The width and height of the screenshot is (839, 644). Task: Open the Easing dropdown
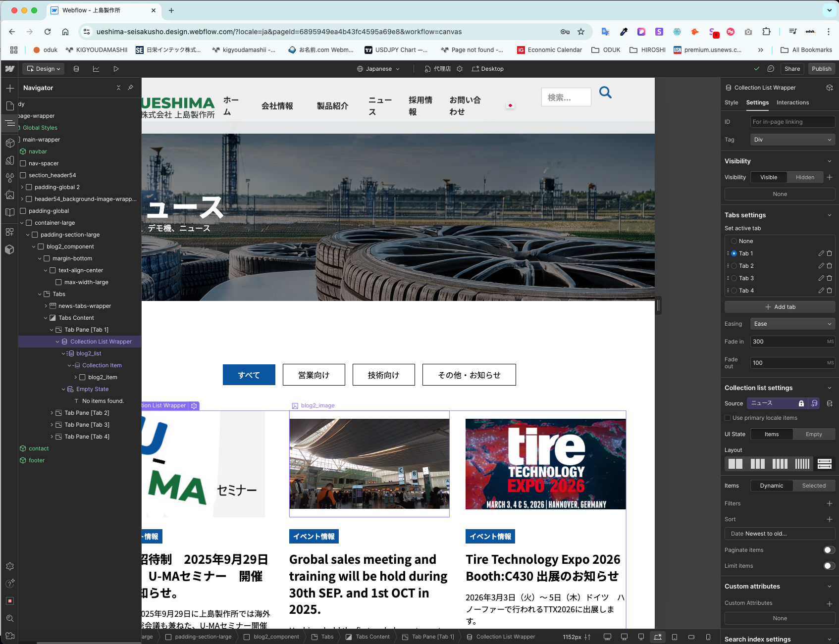tap(792, 324)
